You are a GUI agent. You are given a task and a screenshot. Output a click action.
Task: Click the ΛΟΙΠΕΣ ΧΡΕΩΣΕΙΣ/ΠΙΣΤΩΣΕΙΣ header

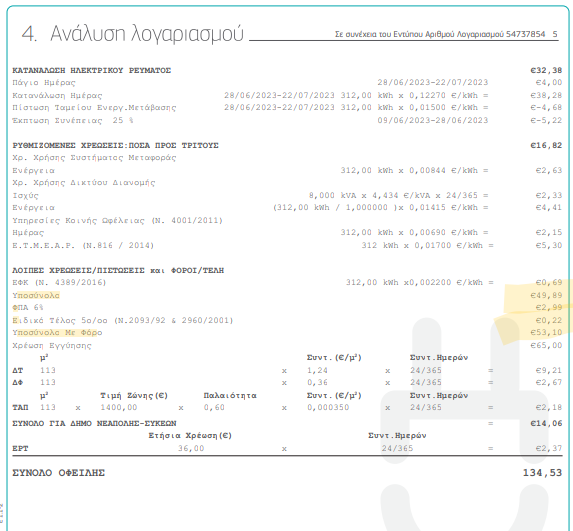(x=118, y=270)
